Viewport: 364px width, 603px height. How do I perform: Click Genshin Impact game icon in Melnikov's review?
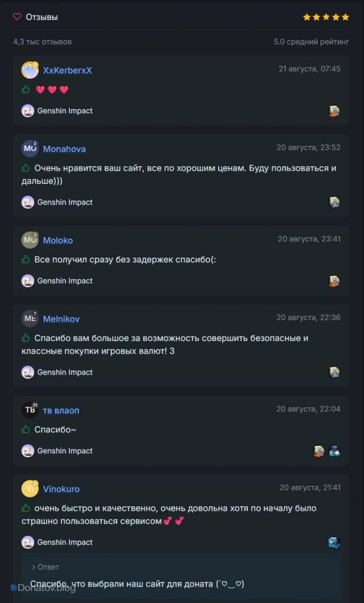coord(28,372)
